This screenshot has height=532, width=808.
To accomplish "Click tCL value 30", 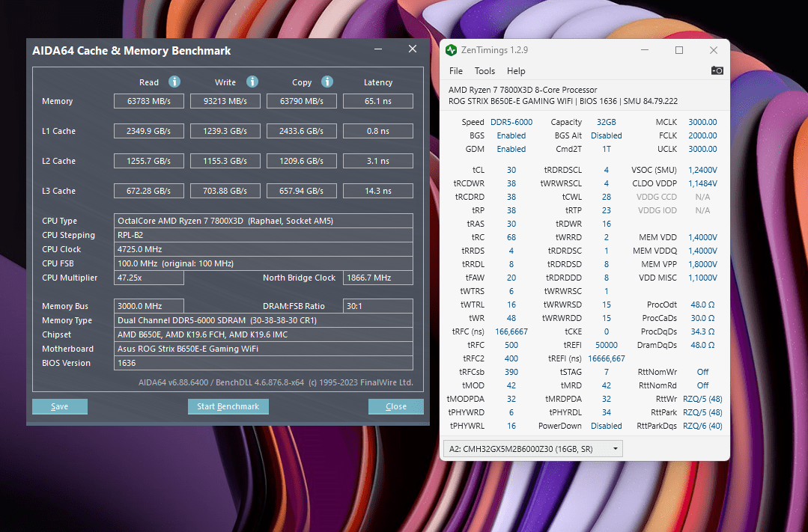I will (511, 170).
